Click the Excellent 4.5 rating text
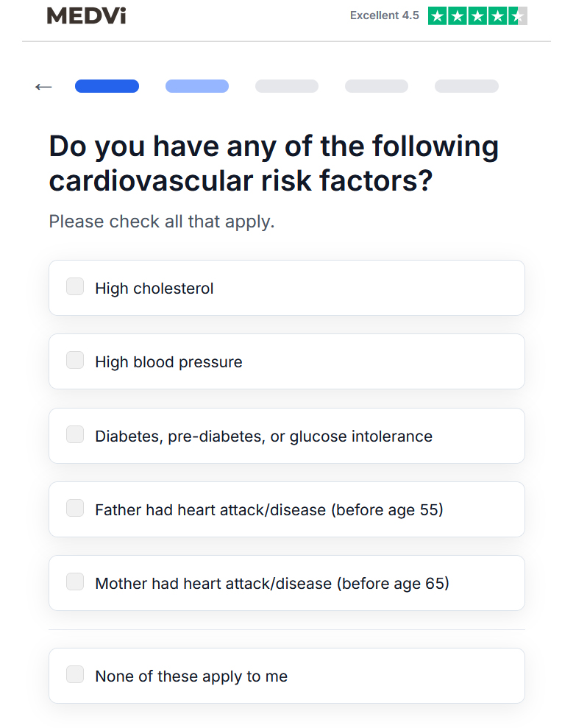Screen dimensions: 562x728 (384, 15)
